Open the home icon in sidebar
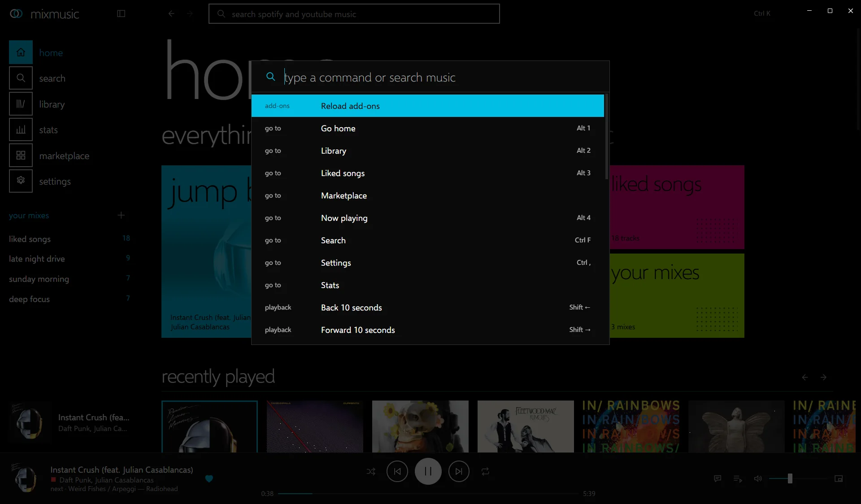The width and height of the screenshot is (861, 504). (21, 52)
